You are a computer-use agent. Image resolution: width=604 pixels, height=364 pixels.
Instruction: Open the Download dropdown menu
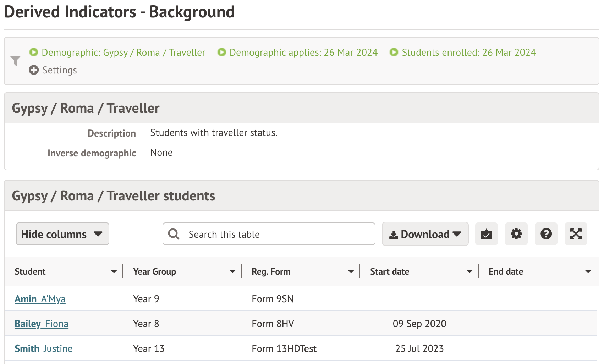[425, 234]
